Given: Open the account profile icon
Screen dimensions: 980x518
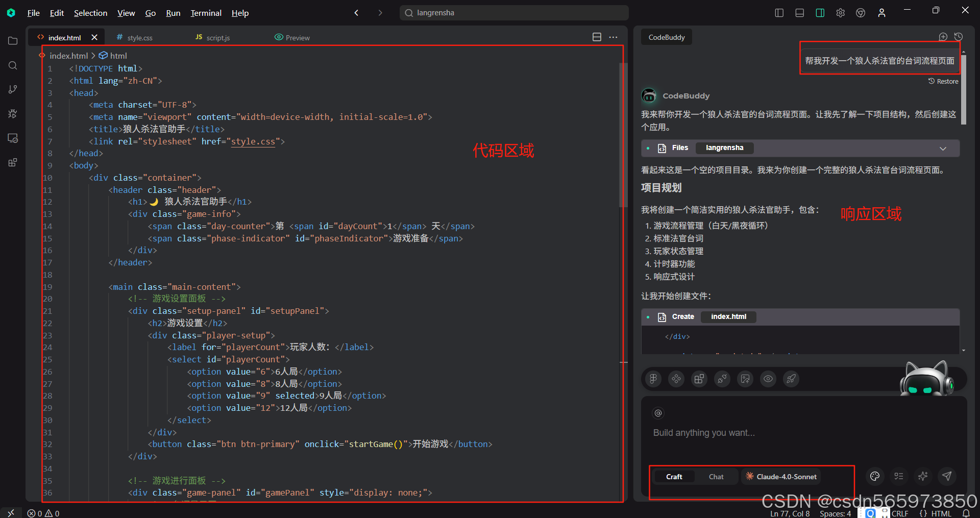Looking at the screenshot, I should coord(881,13).
